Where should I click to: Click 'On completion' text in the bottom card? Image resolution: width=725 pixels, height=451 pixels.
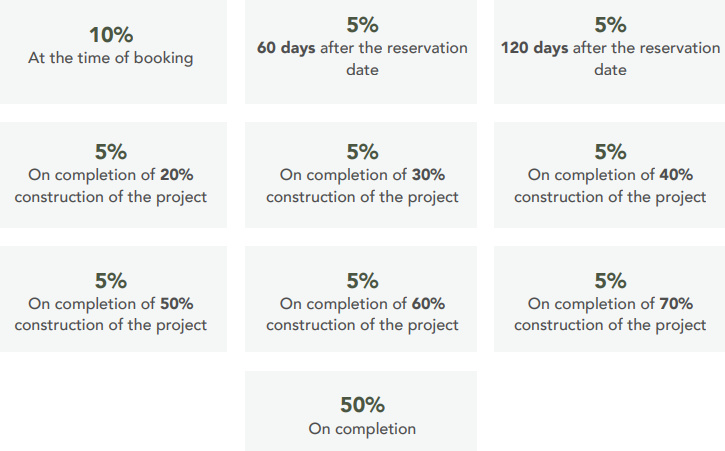(x=362, y=429)
